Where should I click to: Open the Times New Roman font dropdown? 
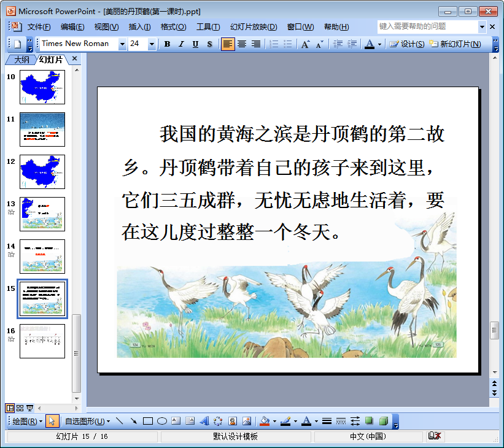pos(122,44)
